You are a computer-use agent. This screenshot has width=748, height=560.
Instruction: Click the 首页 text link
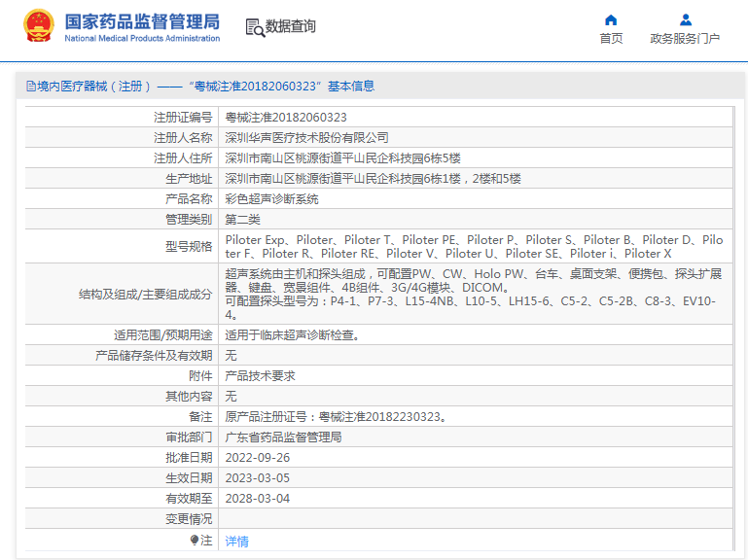(x=611, y=39)
